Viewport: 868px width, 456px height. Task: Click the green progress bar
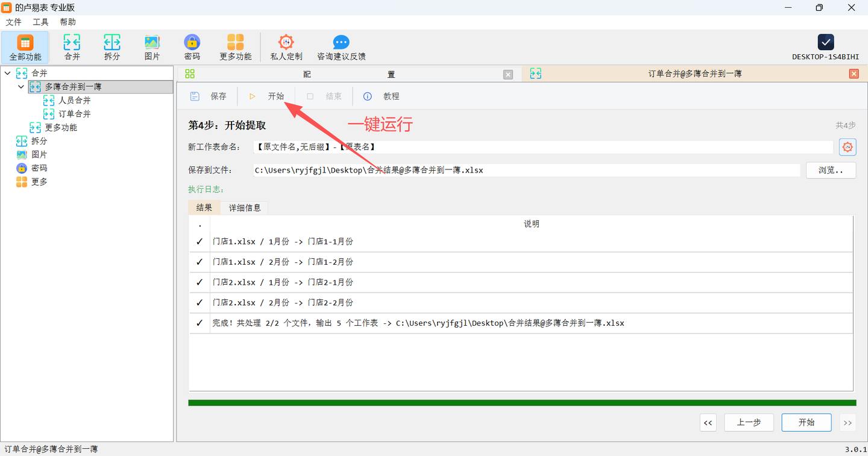click(x=522, y=403)
